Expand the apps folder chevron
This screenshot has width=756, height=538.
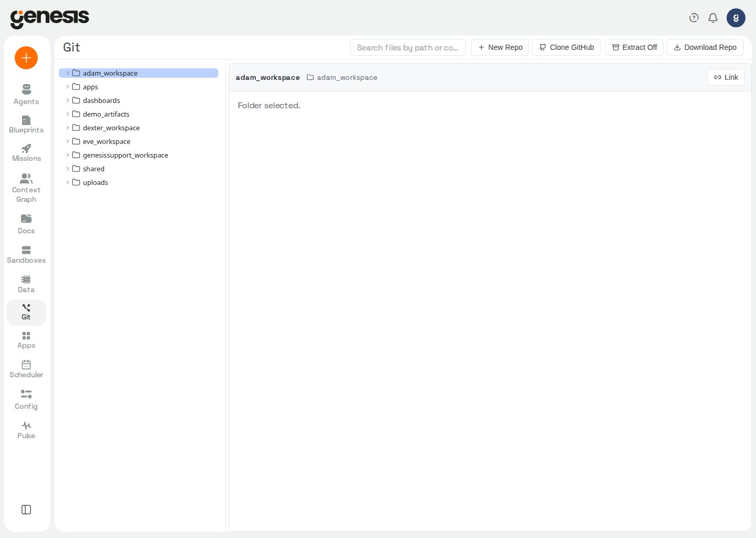click(x=68, y=87)
